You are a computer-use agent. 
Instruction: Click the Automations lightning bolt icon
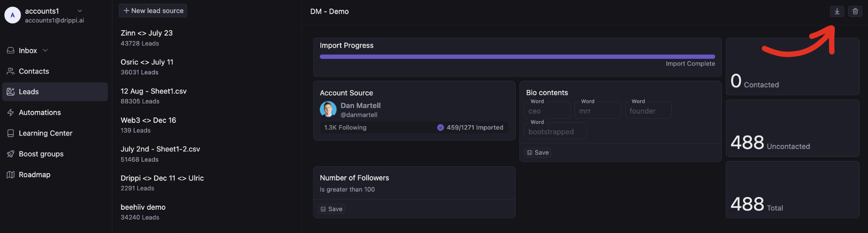click(x=10, y=113)
